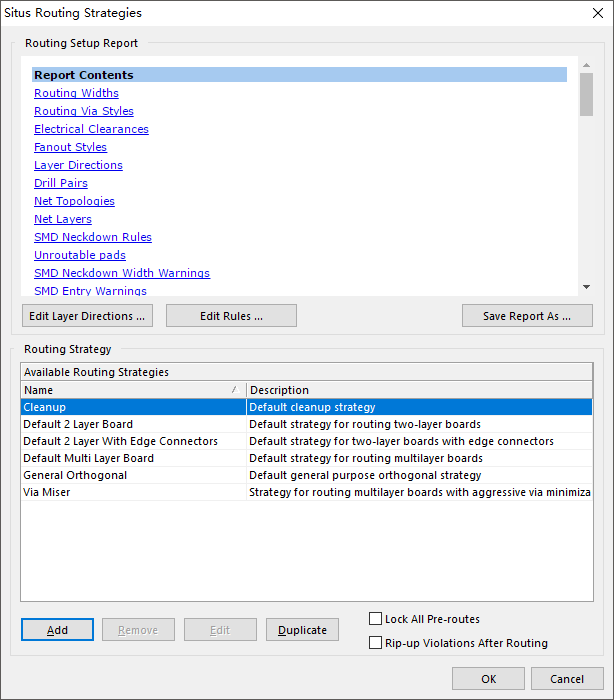
Task: Go to the Layer Directions link
Action: 78,165
